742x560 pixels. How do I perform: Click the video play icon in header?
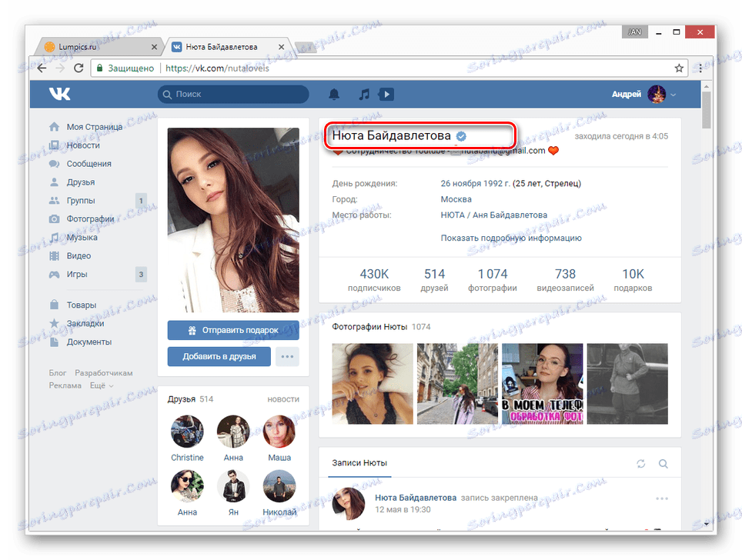[386, 94]
